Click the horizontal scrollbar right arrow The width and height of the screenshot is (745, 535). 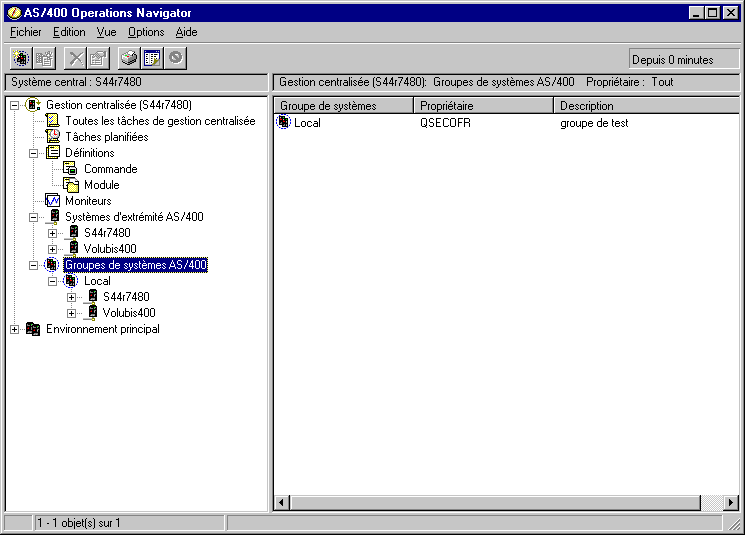(731, 502)
